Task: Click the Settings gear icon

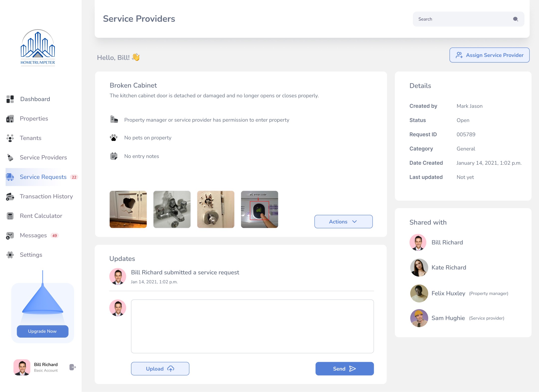Action: (x=10, y=255)
